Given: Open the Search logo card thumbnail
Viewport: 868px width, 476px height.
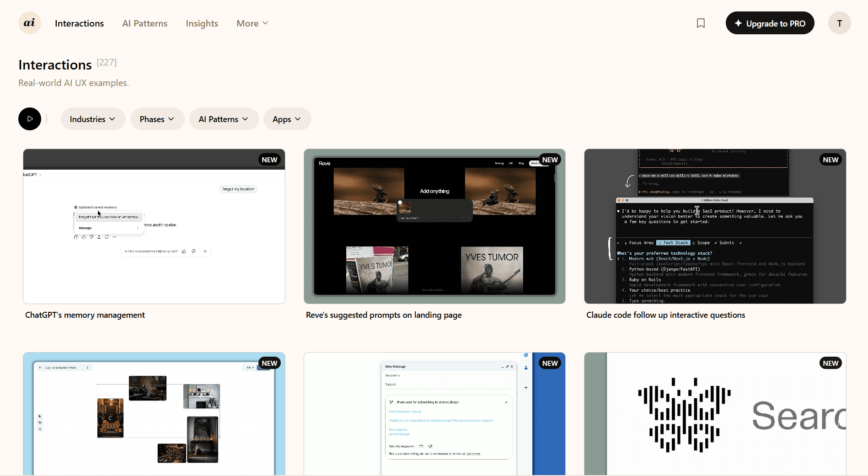Looking at the screenshot, I should [x=715, y=414].
